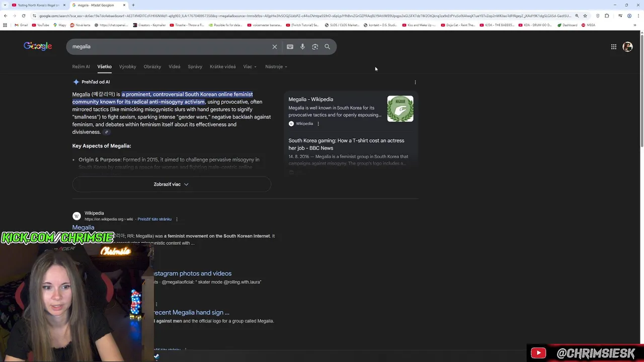Switch to 'Výrobky' results tab
This screenshot has width=644, height=362.
click(128, 67)
